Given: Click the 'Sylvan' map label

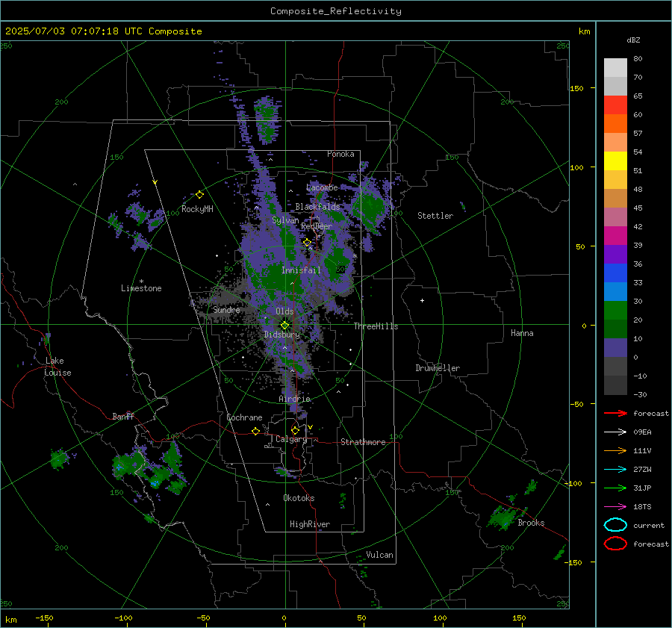Looking at the screenshot, I should point(285,220).
